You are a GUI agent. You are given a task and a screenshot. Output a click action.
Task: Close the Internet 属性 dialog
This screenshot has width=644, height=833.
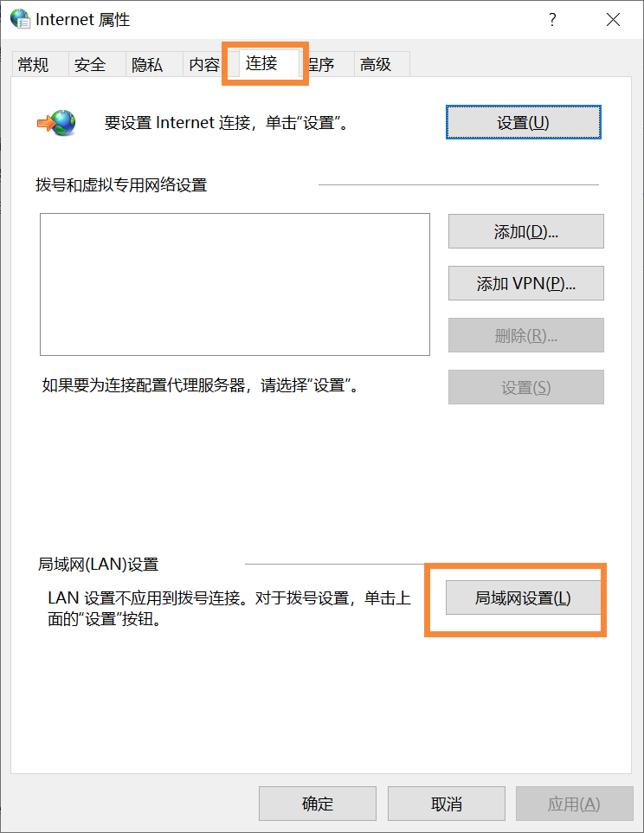[x=613, y=20]
